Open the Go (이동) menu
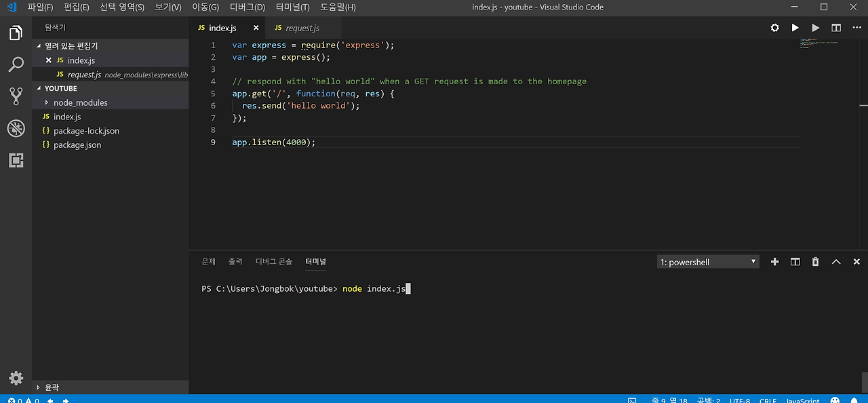 (205, 7)
